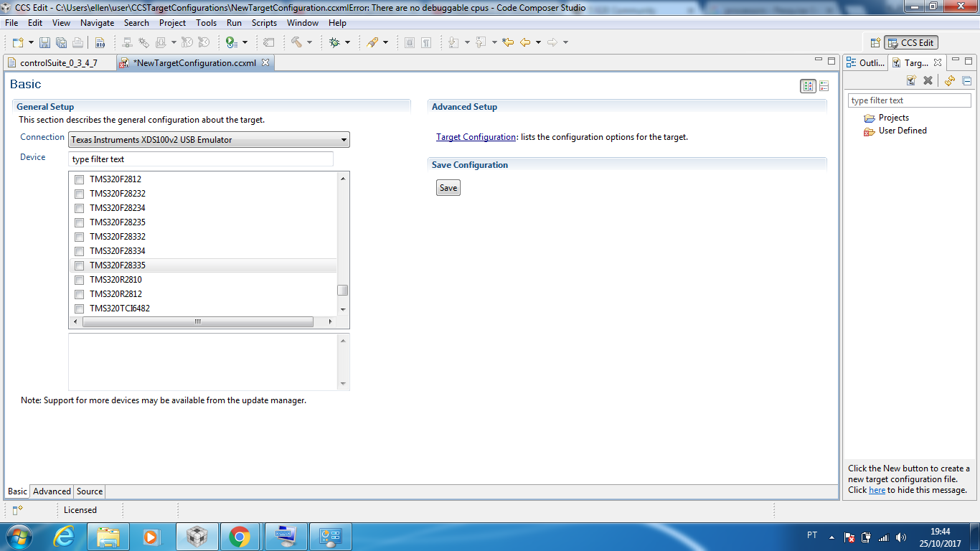Launch Debug with the green bug icon
Viewport: 980px width, 551px height.
click(334, 42)
